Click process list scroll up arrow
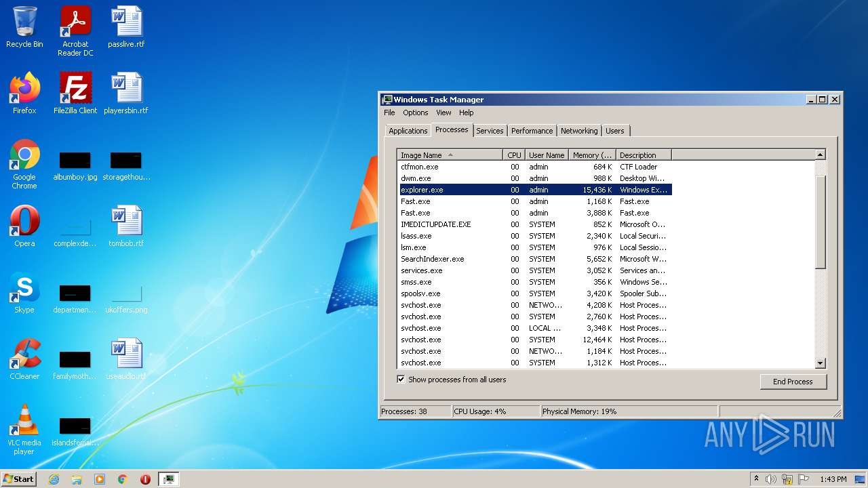The image size is (868, 488). [820, 155]
